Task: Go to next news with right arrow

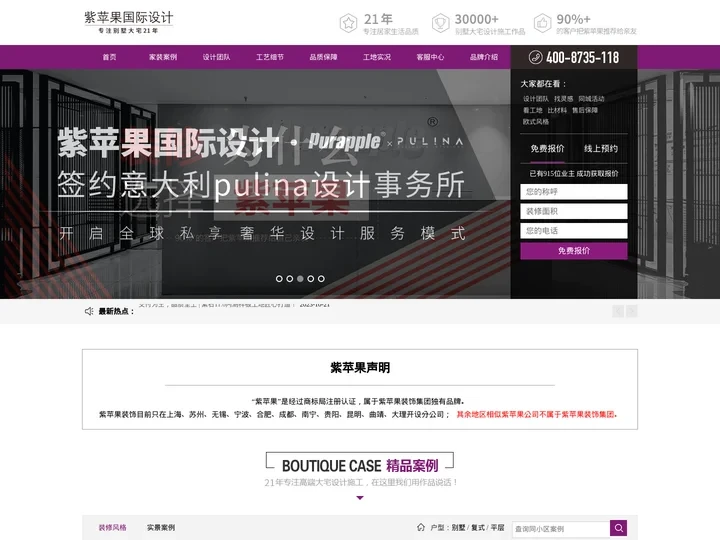Action: pos(632,311)
